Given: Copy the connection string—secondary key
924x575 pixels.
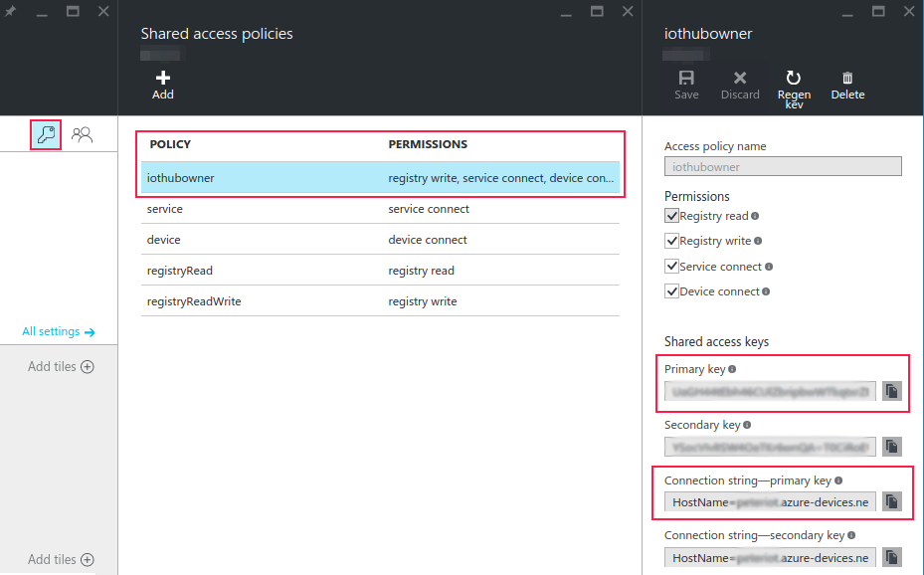Looking at the screenshot, I should tap(891, 557).
